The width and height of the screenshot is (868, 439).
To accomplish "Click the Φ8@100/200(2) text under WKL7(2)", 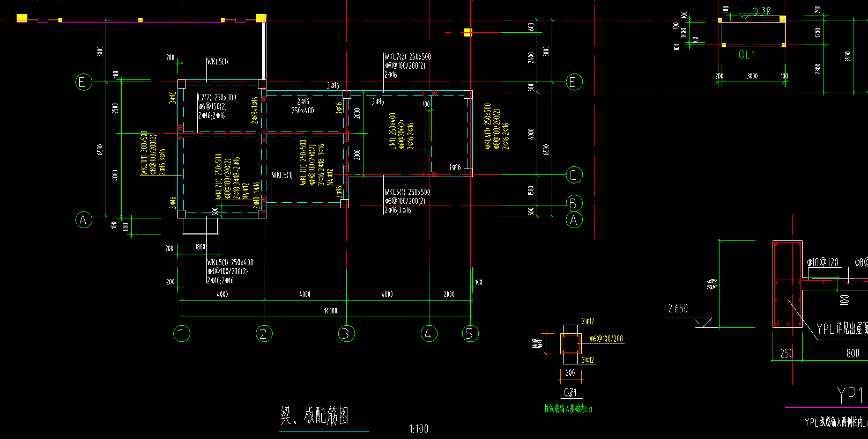I will [x=405, y=65].
